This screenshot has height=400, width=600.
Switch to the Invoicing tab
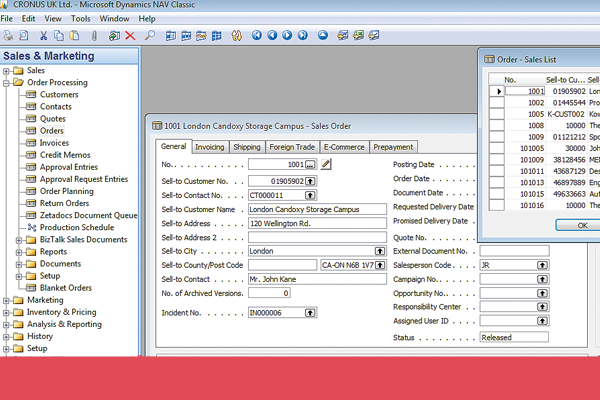tap(210, 147)
